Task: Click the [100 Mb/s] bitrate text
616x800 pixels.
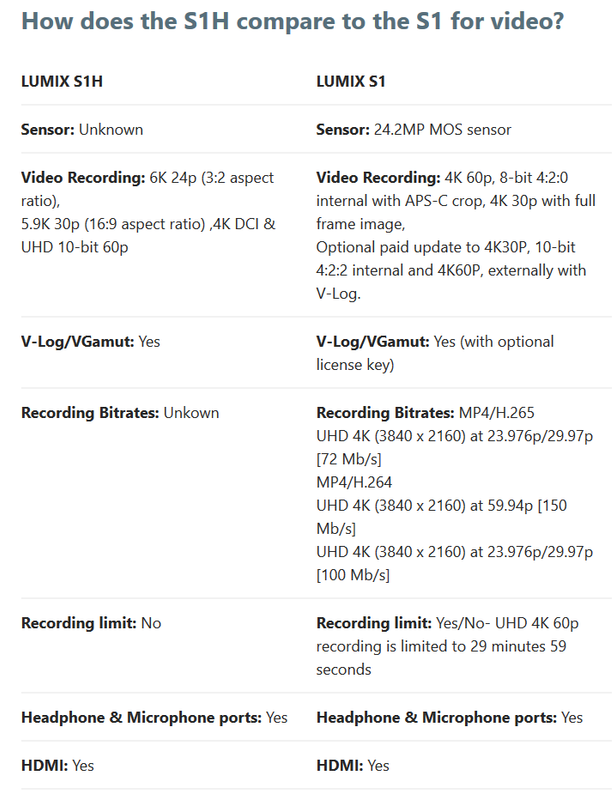Action: tap(353, 575)
